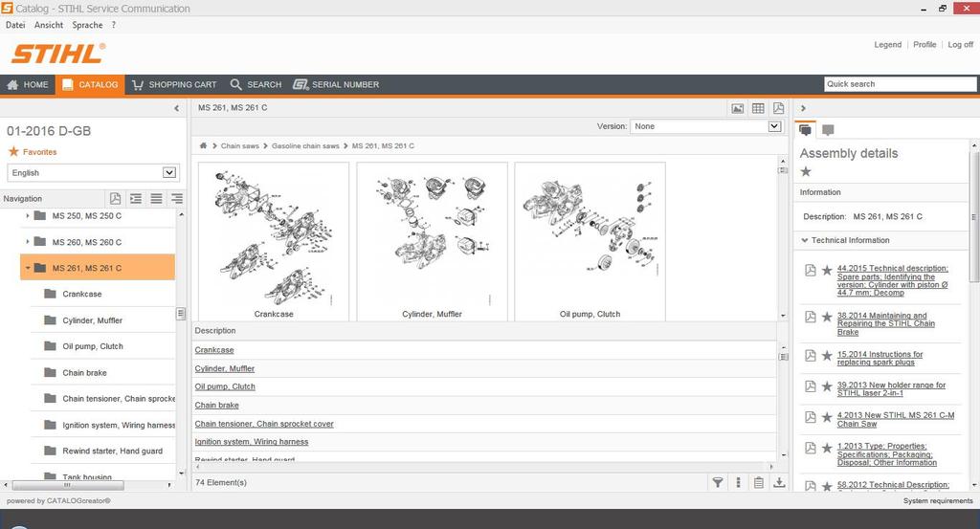Screen dimensions: 980x529
Task: Collapse the MS 261, MS 261 C tree node
Action: tap(28, 268)
